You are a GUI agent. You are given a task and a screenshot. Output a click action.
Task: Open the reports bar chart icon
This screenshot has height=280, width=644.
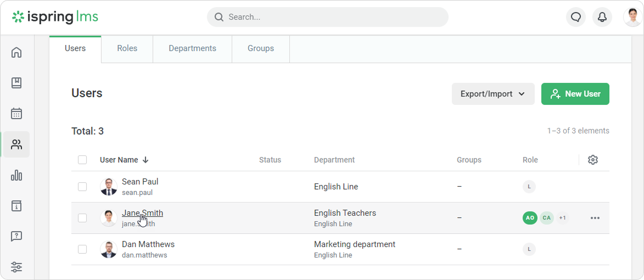[16, 176]
